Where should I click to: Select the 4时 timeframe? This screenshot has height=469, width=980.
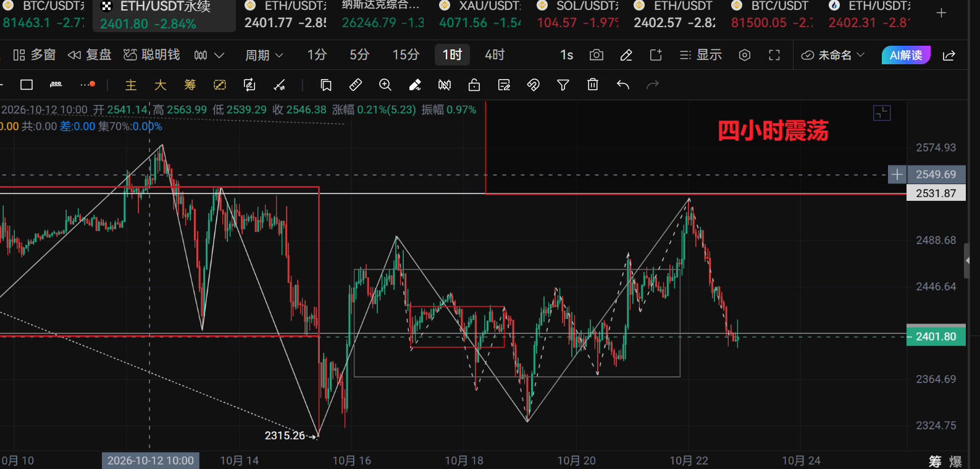coord(495,55)
